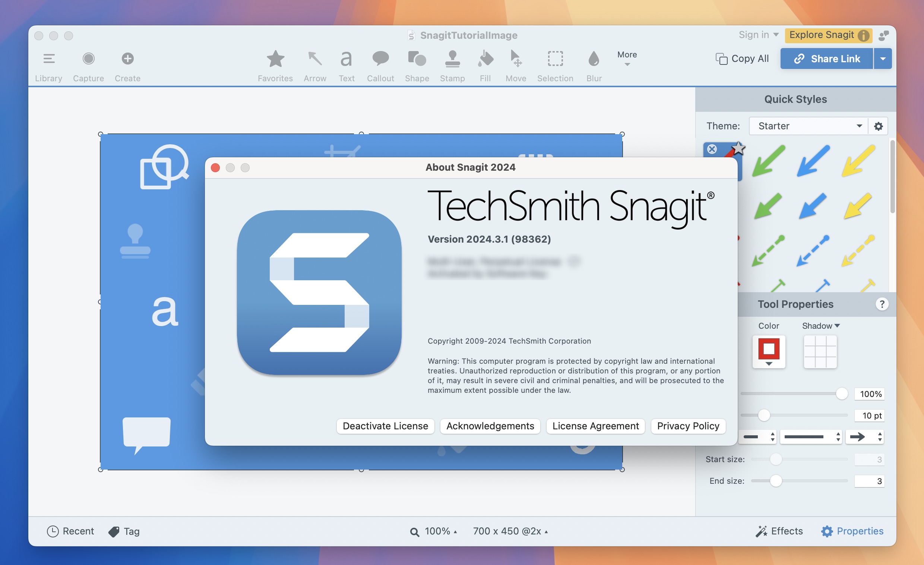This screenshot has height=565, width=924.
Task: Toggle favorite star on selected quick style
Action: pos(738,148)
